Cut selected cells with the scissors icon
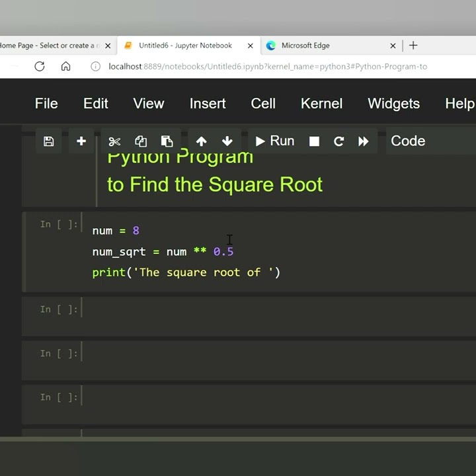476x476 pixels. [114, 141]
